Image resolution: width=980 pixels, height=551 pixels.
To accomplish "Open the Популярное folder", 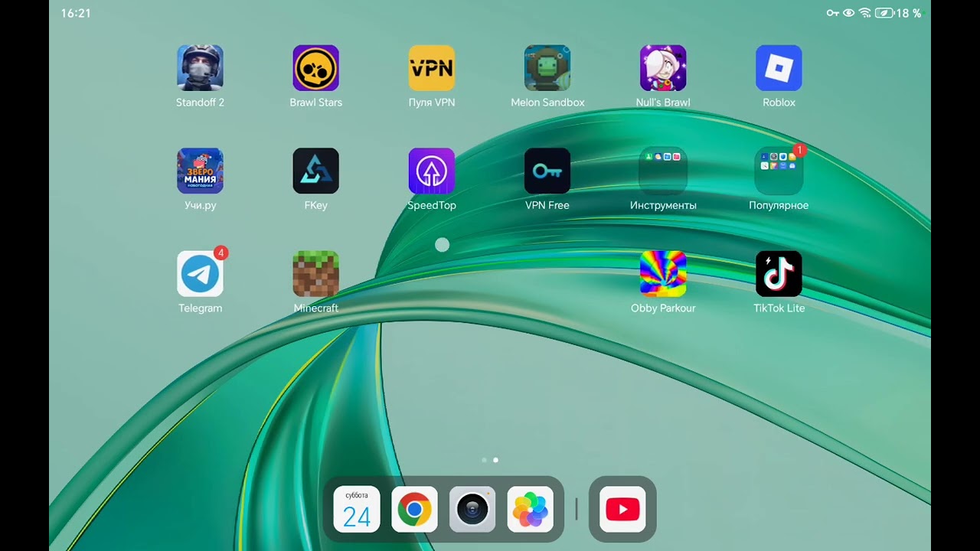I will point(779,171).
